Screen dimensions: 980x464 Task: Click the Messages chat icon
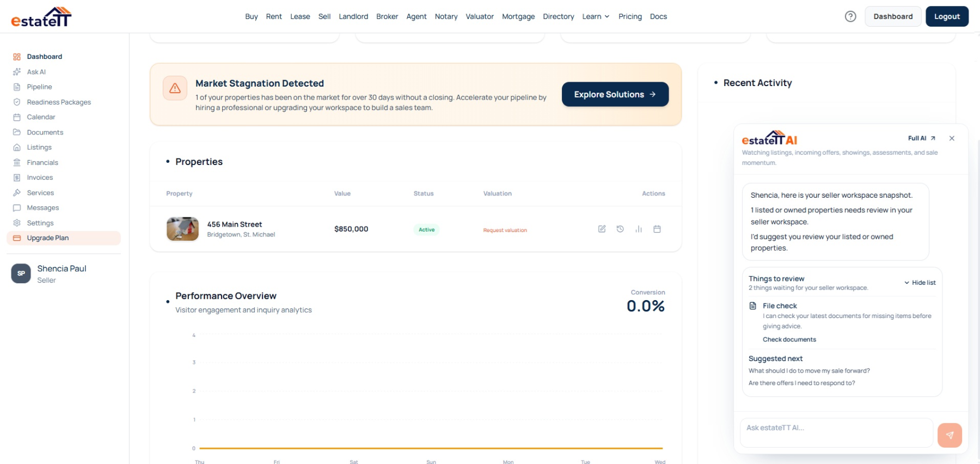(x=17, y=208)
